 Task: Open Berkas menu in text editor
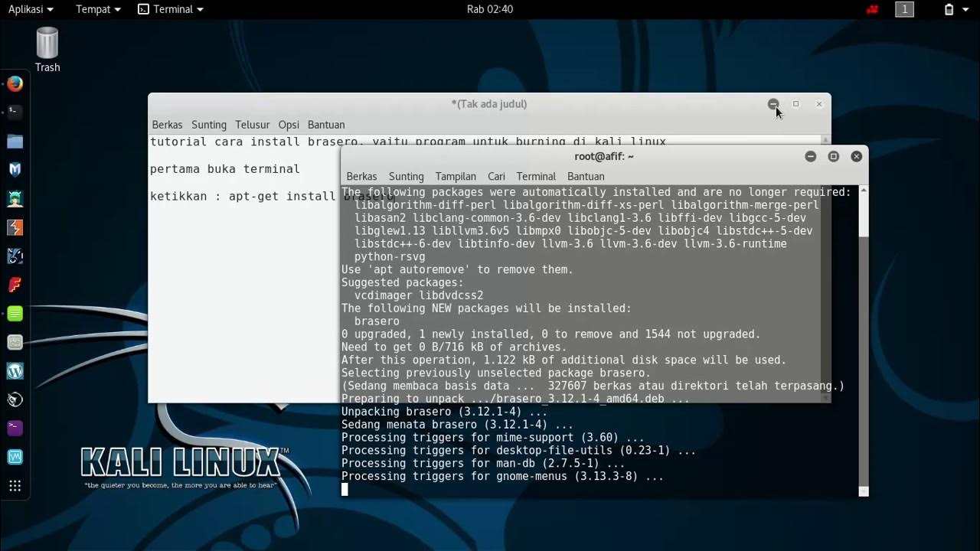coord(167,125)
